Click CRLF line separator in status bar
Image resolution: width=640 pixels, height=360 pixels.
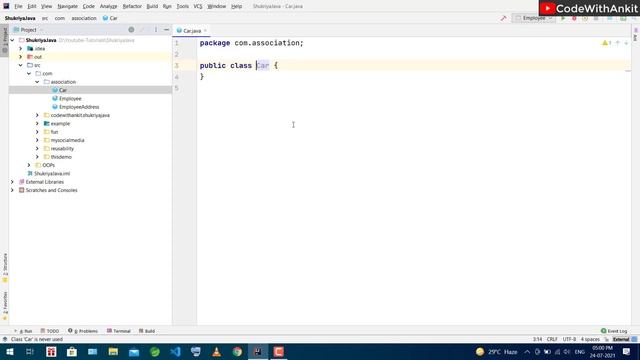pyautogui.click(x=552, y=339)
